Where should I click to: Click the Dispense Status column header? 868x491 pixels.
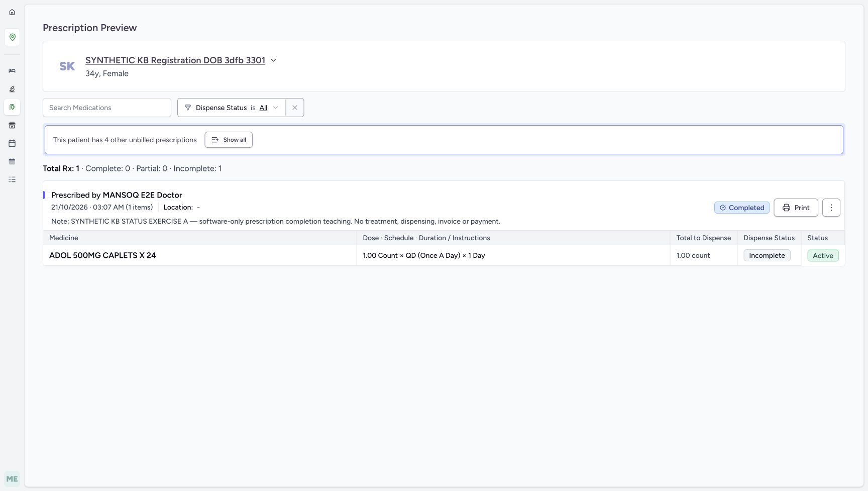769,238
